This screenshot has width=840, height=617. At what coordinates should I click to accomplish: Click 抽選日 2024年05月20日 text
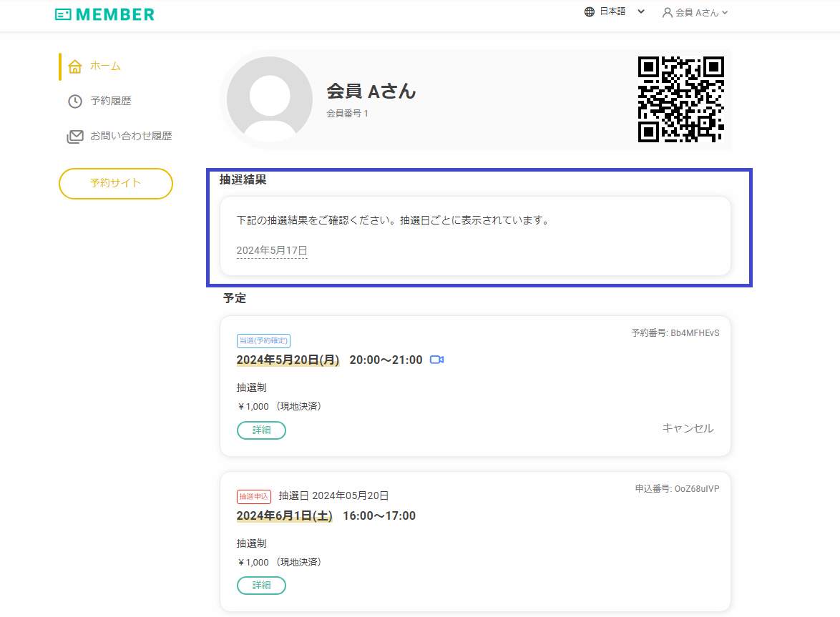pos(333,496)
